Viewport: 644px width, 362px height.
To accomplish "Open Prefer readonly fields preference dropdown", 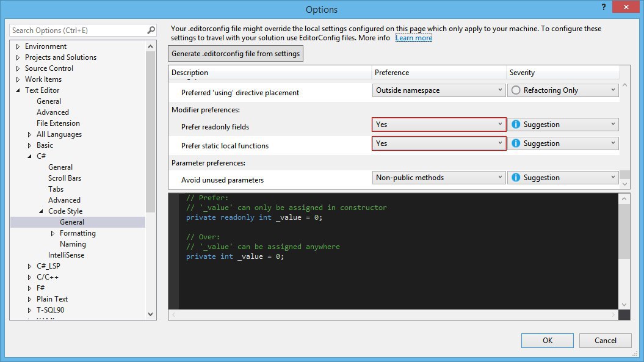I will pyautogui.click(x=439, y=125).
